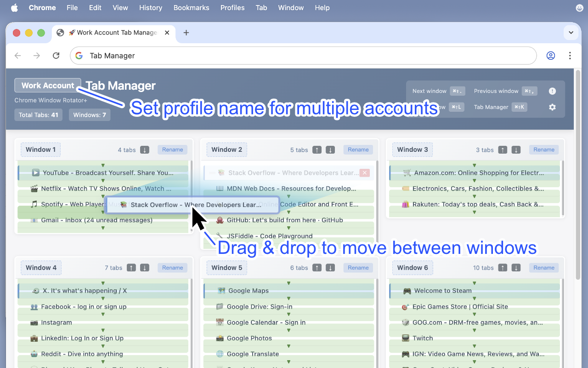Image resolution: width=588 pixels, height=368 pixels.
Task: Move Window 3 up with its arrow
Action: (x=503, y=149)
